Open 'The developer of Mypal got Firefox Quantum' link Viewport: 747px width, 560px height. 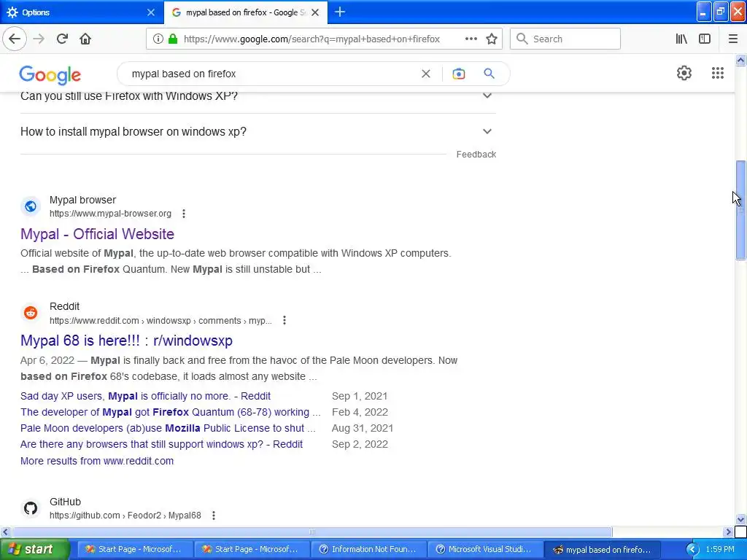pos(171,412)
